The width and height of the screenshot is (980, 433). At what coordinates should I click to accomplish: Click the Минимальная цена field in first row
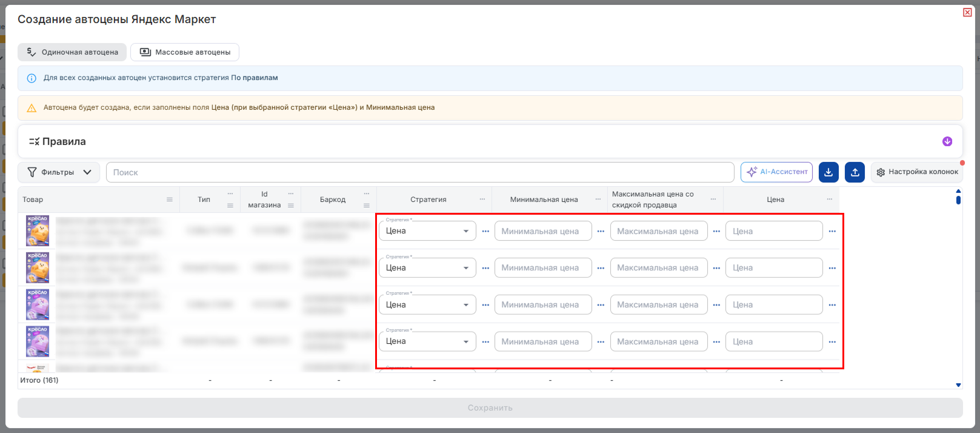[543, 231]
